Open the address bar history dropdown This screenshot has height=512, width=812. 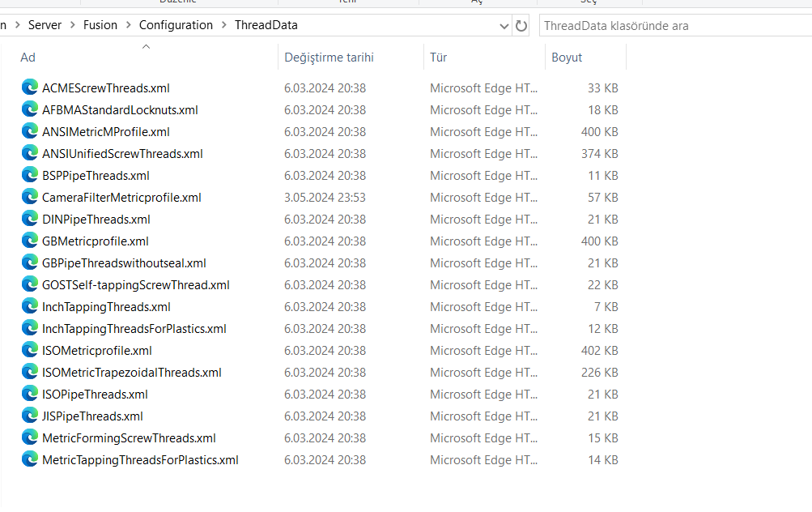[504, 25]
